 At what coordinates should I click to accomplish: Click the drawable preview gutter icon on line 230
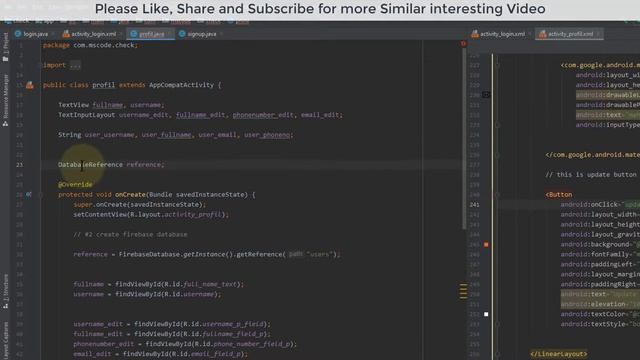486,95
